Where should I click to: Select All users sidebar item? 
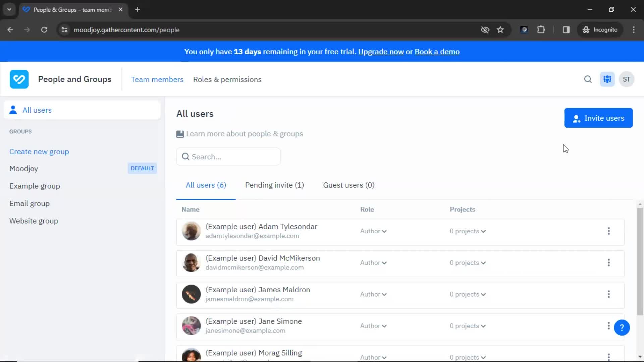37,110
